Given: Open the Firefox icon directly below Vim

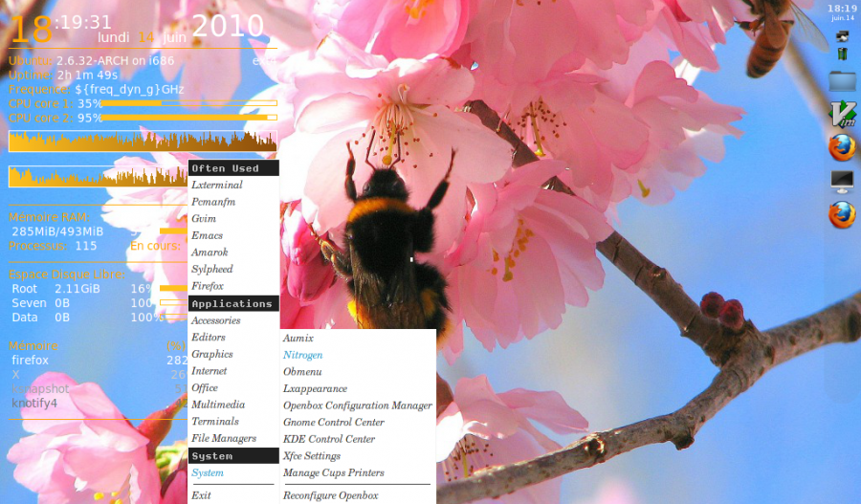Looking at the screenshot, I should tap(842, 147).
